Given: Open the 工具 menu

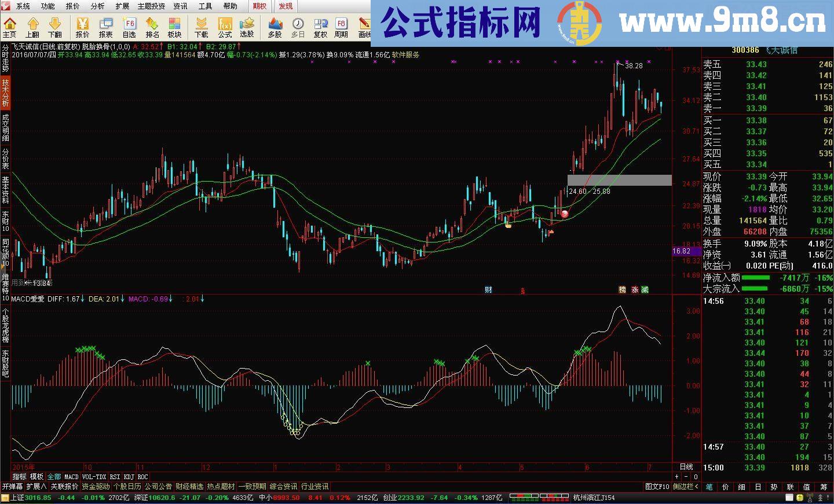Looking at the screenshot, I should click(x=206, y=6).
